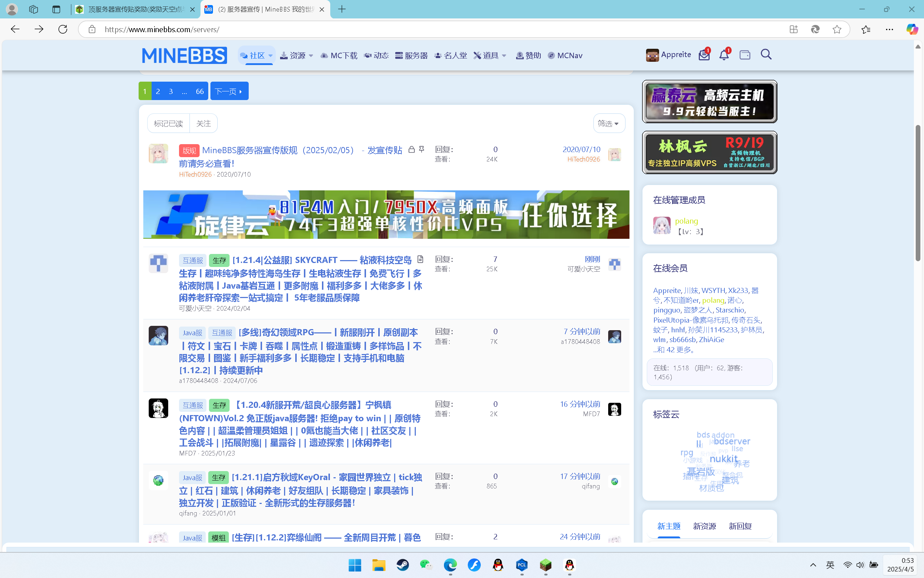
Task: Open WeChat from the taskbar
Action: (426, 565)
